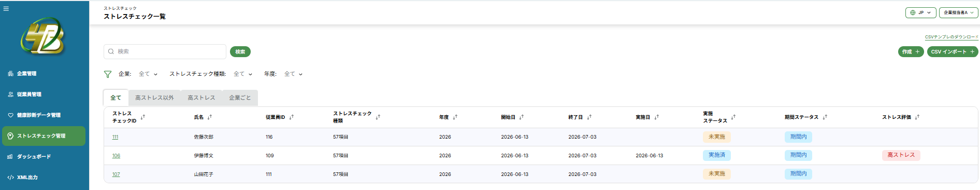The width and height of the screenshot is (980, 190).
Task: Click 期間内 badge in 伊藤博文 row
Action: tap(798, 155)
